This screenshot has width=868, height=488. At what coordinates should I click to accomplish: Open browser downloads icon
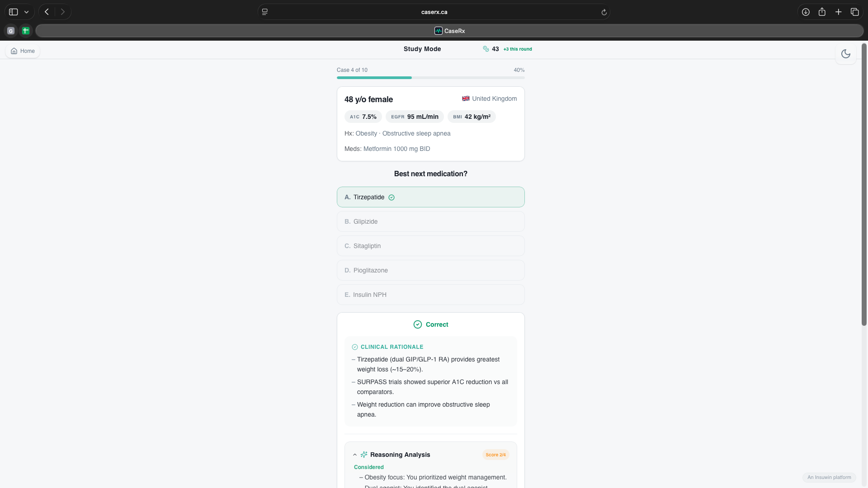[806, 12]
